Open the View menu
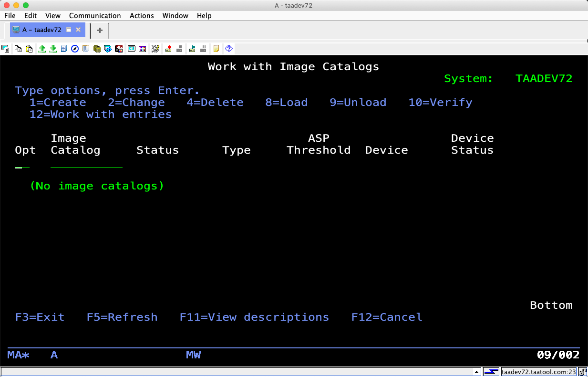588x377 pixels. click(x=53, y=16)
